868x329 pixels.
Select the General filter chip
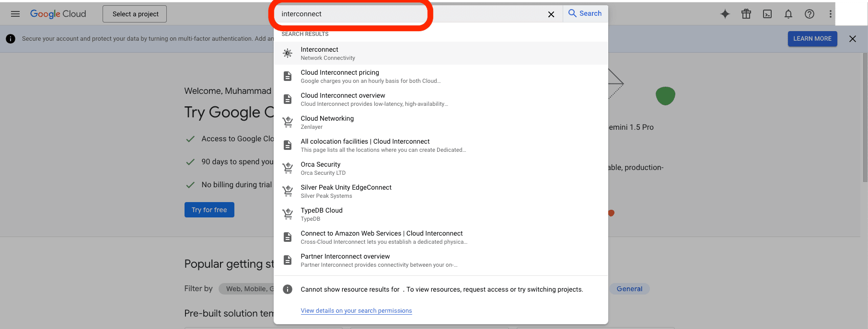pyautogui.click(x=629, y=289)
